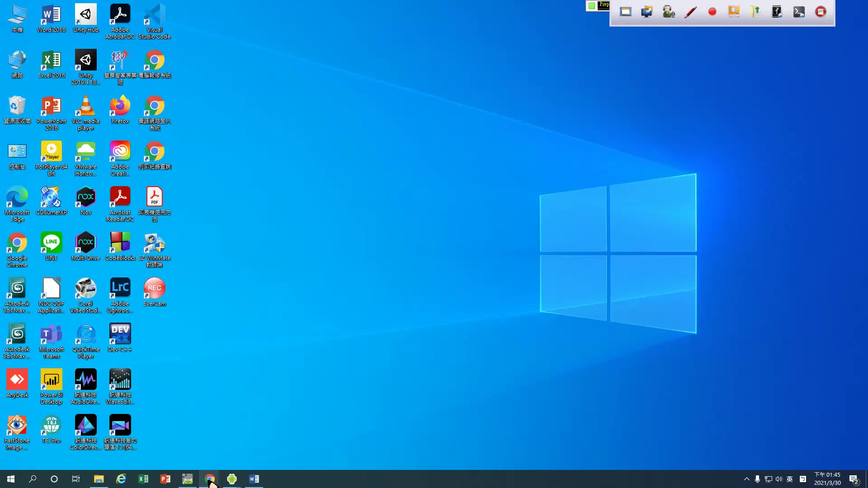
Task: Open taskbar clock showing 01:45
Action: point(827,479)
